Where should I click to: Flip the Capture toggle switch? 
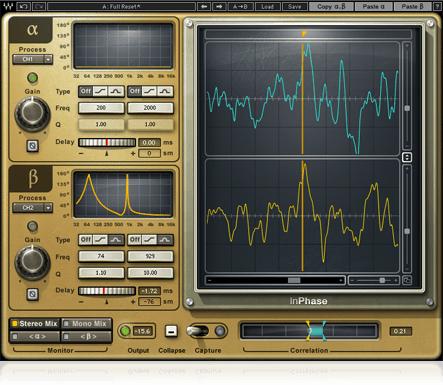pos(198,331)
